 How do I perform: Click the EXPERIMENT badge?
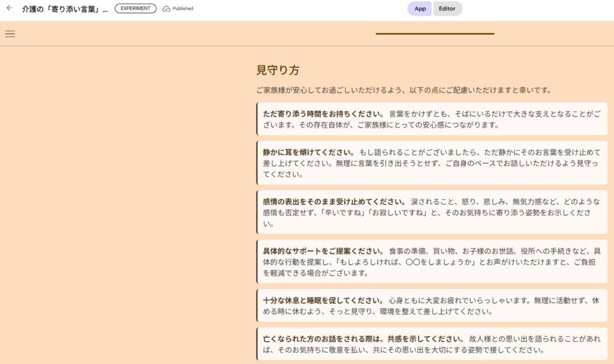pos(135,8)
